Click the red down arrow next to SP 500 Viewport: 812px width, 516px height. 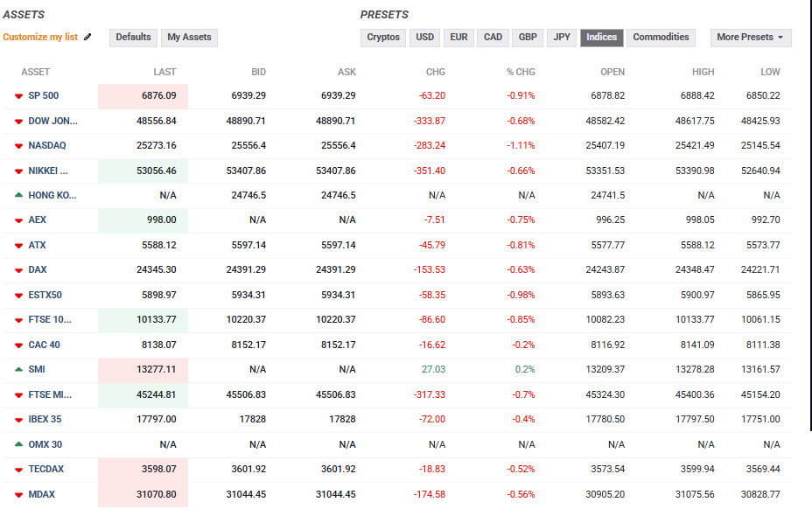18,95
